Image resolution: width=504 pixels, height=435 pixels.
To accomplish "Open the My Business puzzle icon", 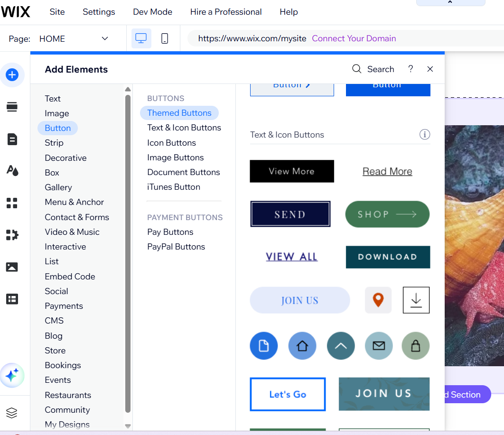I will (12, 235).
